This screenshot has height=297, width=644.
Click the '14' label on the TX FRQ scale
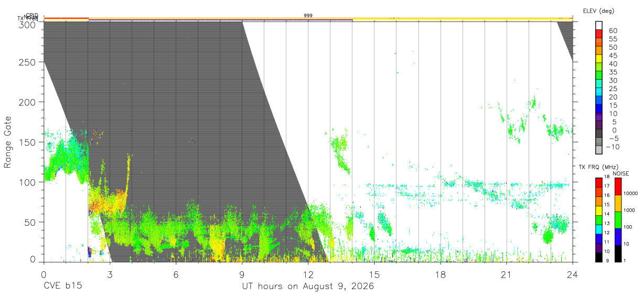tap(607, 214)
